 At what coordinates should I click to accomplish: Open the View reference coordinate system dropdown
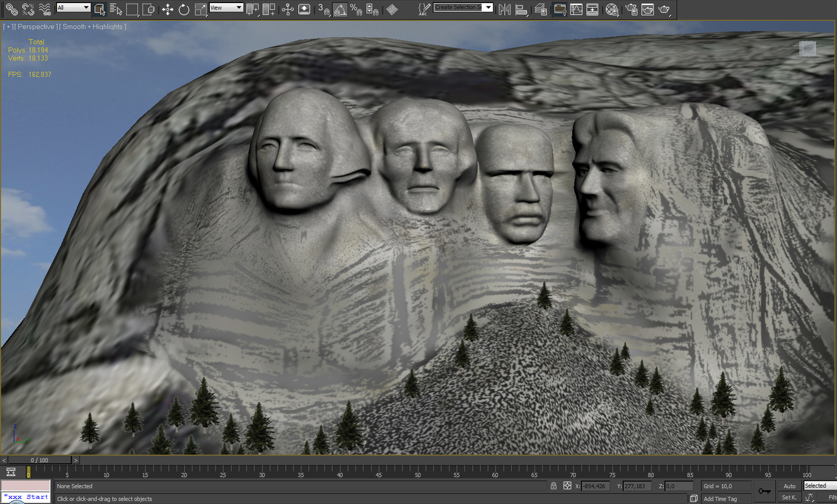pyautogui.click(x=238, y=8)
